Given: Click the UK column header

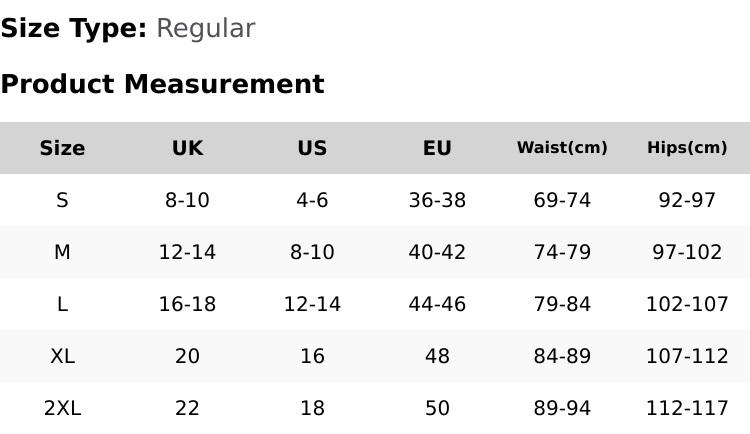Looking at the screenshot, I should [x=187, y=148].
